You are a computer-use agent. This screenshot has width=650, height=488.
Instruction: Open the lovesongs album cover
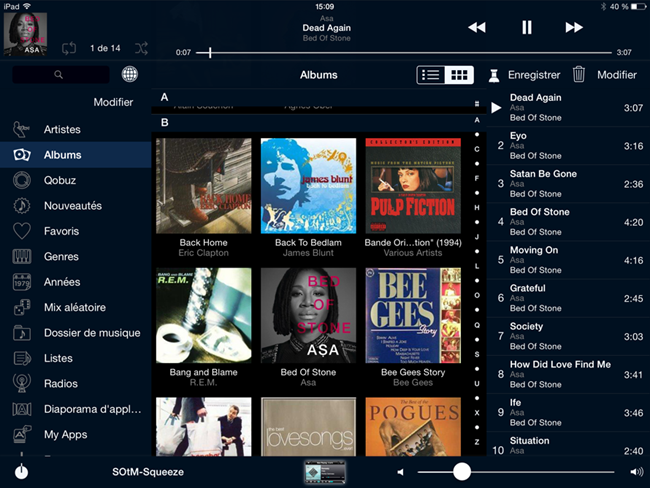[308, 427]
